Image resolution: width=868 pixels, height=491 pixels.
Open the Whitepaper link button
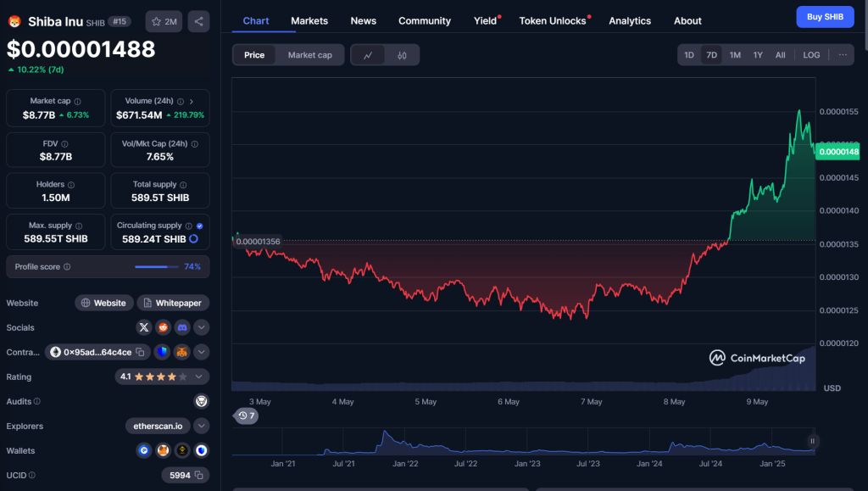(x=173, y=303)
